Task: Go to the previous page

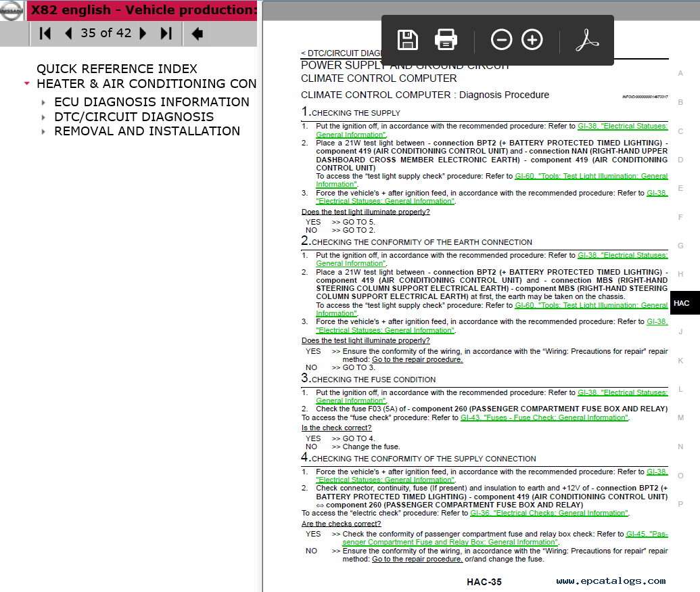Action: (x=68, y=33)
